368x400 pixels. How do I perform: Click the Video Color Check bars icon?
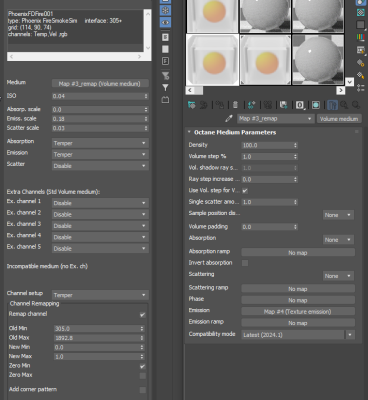360,37
